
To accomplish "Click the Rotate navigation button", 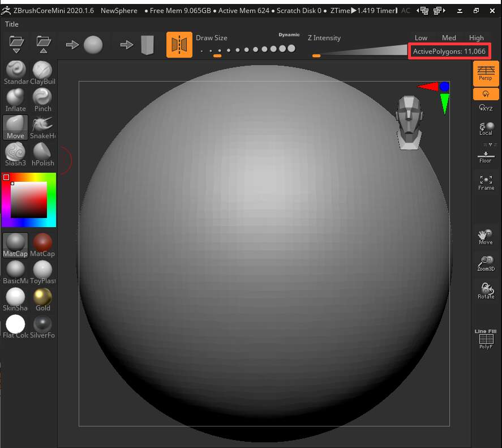I will pos(486,291).
